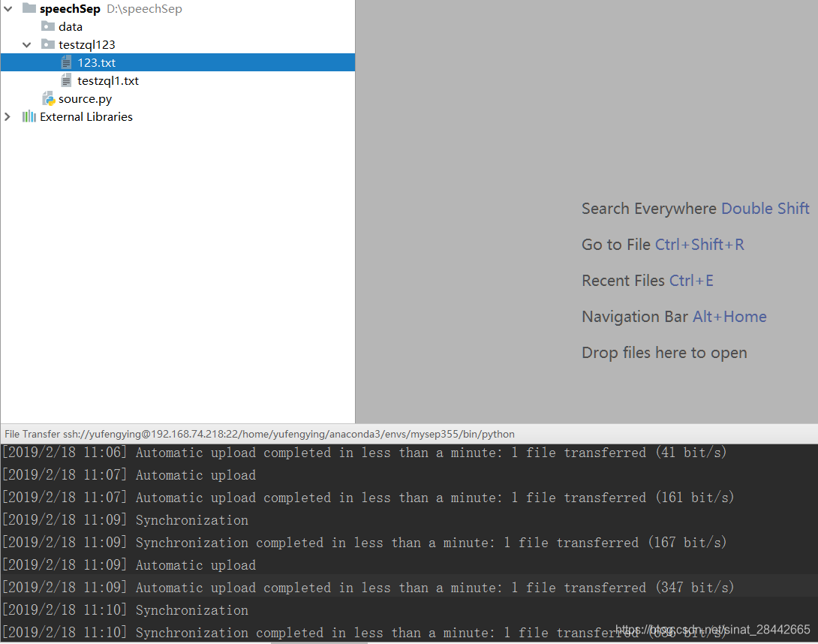Image resolution: width=818 pixels, height=644 pixels.
Task: Click the first 11:09 Synchronization log line
Action: pyautogui.click(x=125, y=520)
